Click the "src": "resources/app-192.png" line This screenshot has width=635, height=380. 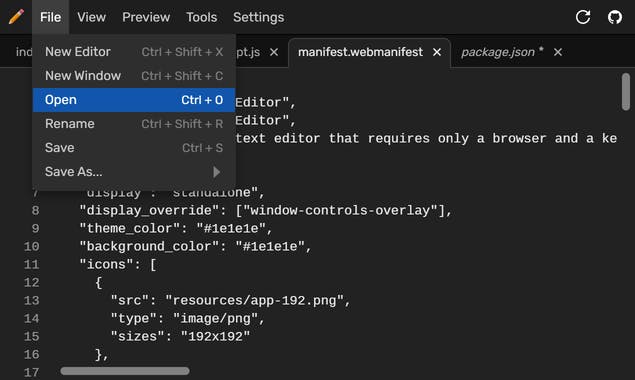[x=230, y=301]
